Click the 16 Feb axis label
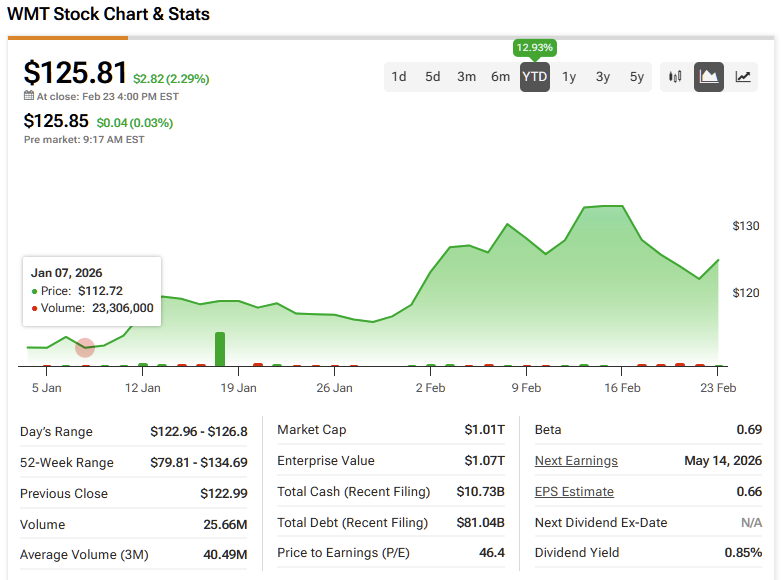 (x=622, y=388)
